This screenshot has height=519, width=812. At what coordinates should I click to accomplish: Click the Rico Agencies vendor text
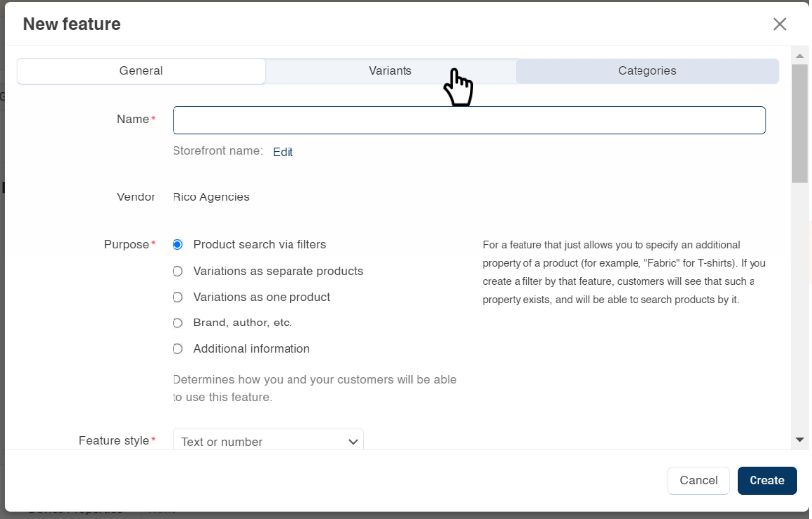click(x=211, y=197)
